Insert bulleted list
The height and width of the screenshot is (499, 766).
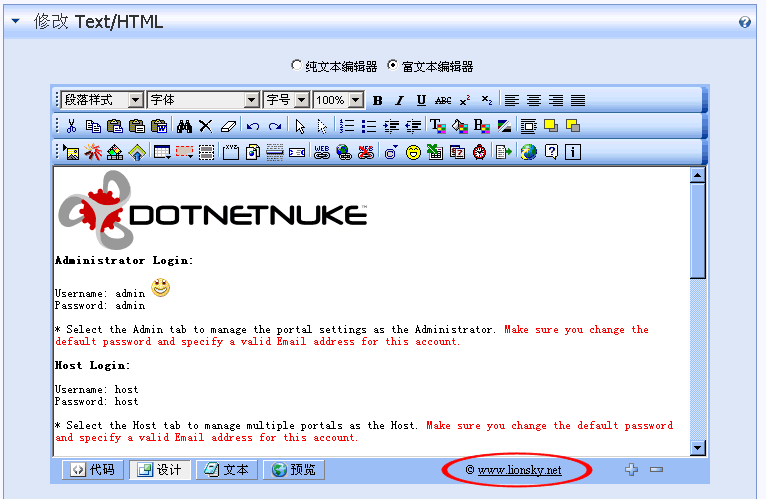[x=369, y=126]
